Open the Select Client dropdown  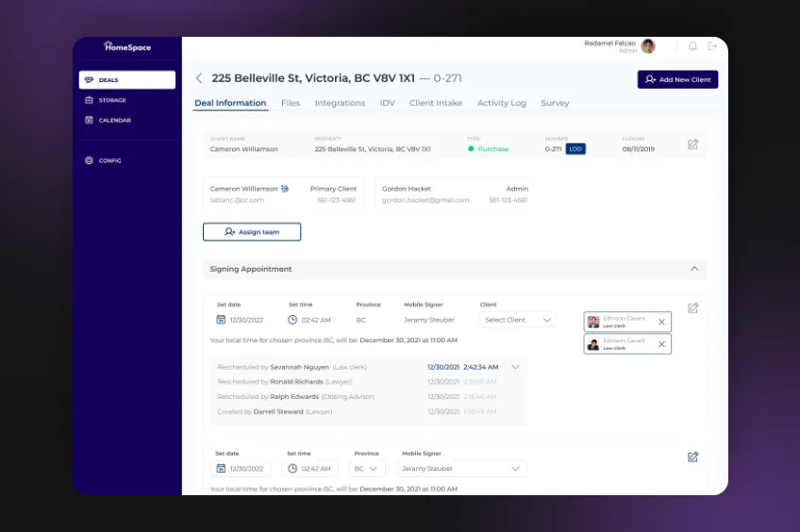coord(518,320)
